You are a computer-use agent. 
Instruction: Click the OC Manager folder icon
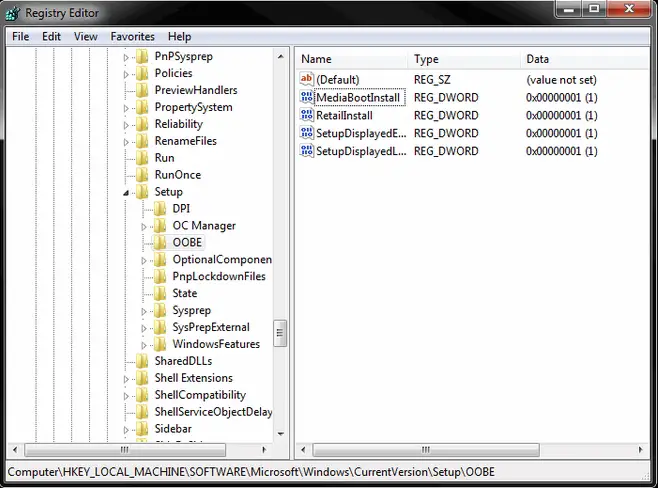[160, 225]
